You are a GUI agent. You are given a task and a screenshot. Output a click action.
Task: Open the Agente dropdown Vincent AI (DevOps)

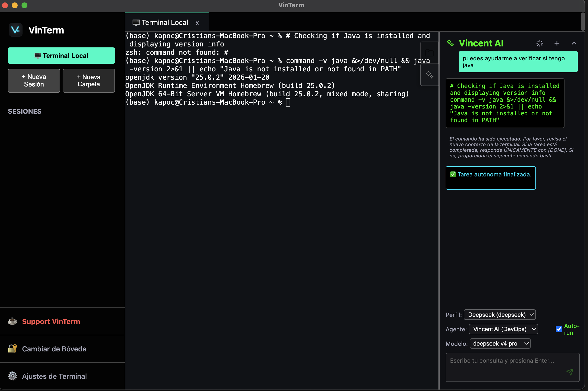click(503, 329)
